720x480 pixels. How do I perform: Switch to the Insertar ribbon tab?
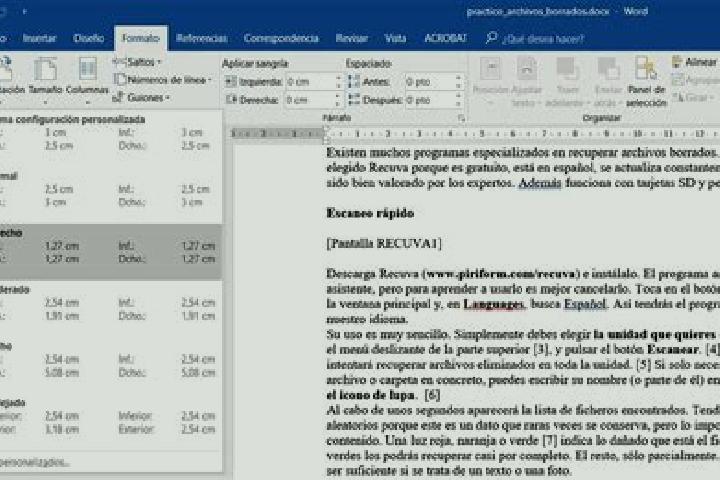tap(39, 38)
